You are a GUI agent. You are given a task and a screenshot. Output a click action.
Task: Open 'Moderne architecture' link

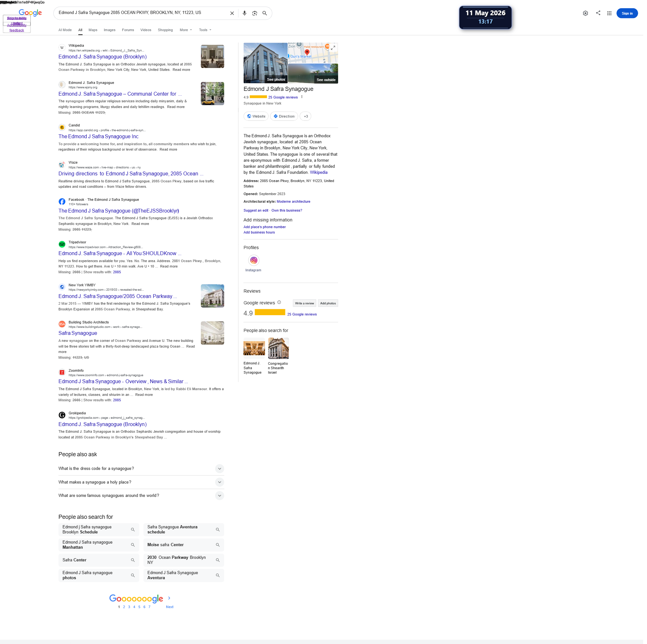(x=295, y=203)
